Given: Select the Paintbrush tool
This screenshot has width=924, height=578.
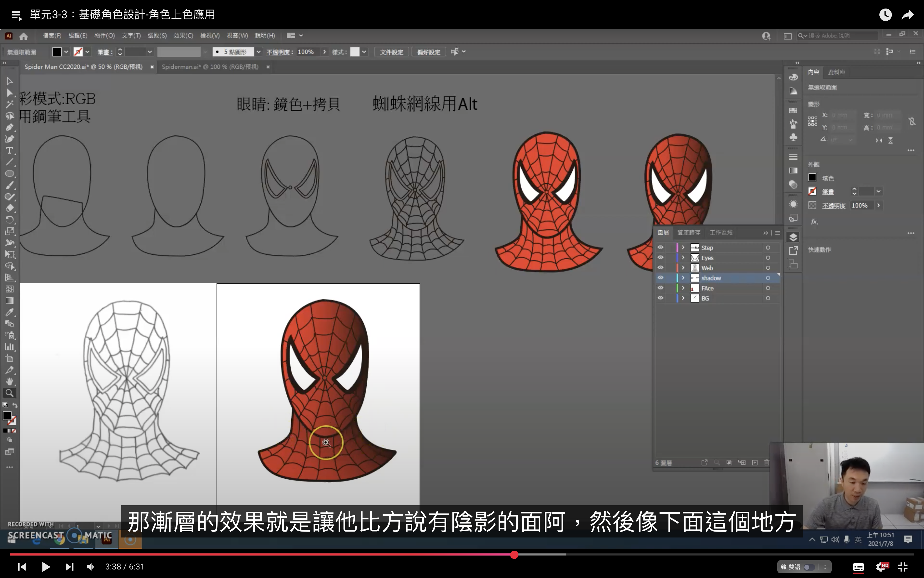Looking at the screenshot, I should click(10, 185).
